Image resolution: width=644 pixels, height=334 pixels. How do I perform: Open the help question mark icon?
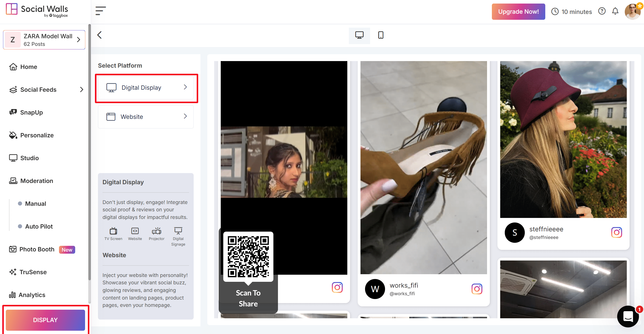point(602,11)
